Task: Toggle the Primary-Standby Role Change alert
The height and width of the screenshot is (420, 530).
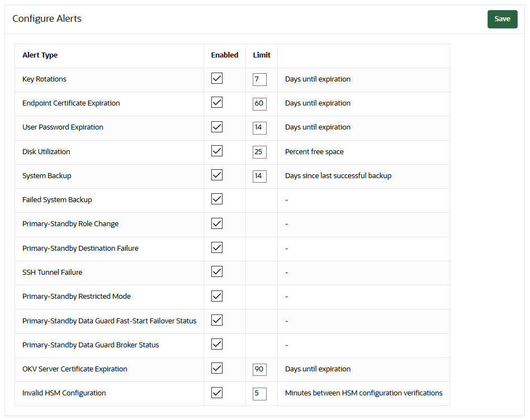Action: coord(216,223)
